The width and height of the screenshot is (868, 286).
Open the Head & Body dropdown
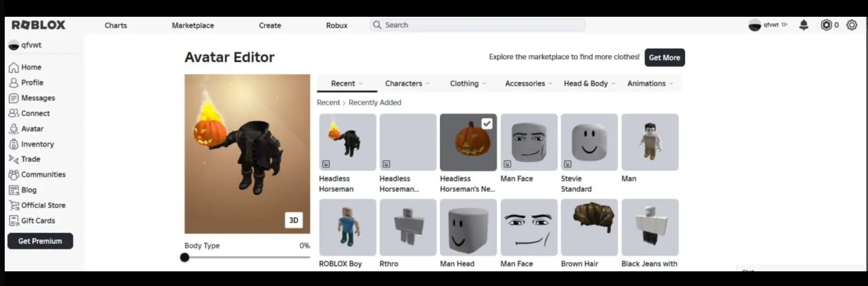pyautogui.click(x=589, y=84)
